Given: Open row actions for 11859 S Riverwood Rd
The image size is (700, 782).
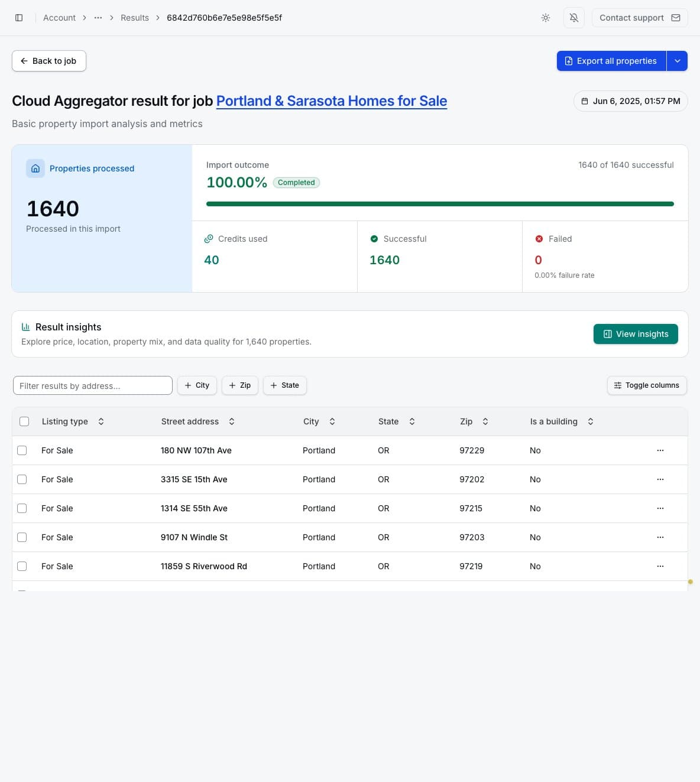Looking at the screenshot, I should click(x=660, y=566).
